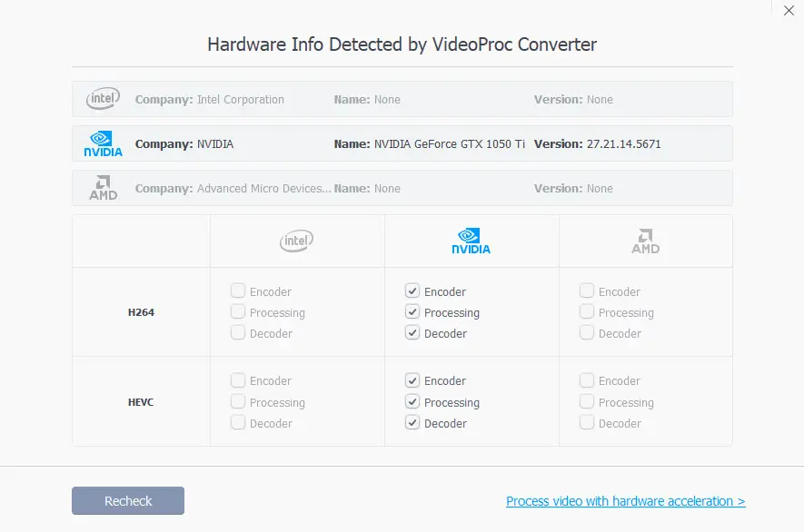Check the AMD HEVC Decoder checkbox

pyautogui.click(x=587, y=422)
